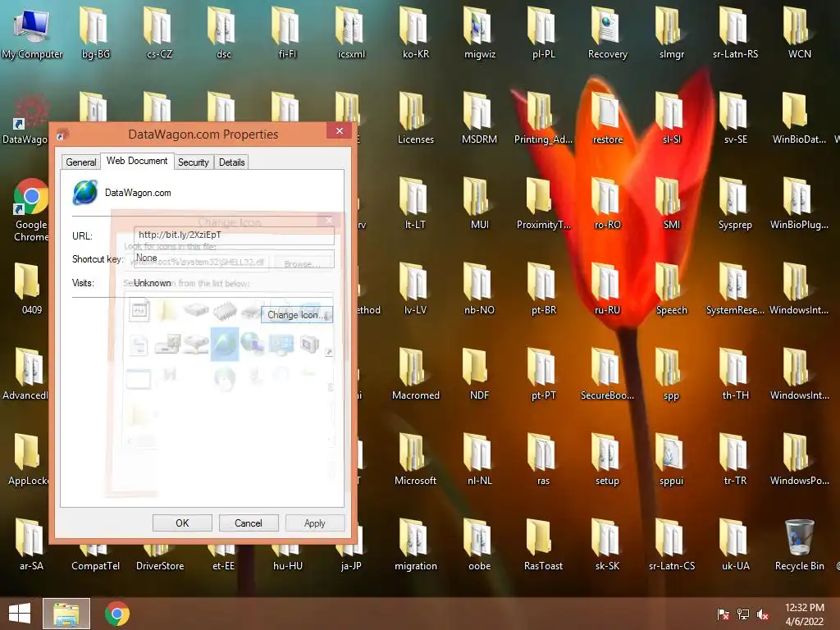Select the dsc folder
The height and width of the screenshot is (630, 840).
[223, 33]
